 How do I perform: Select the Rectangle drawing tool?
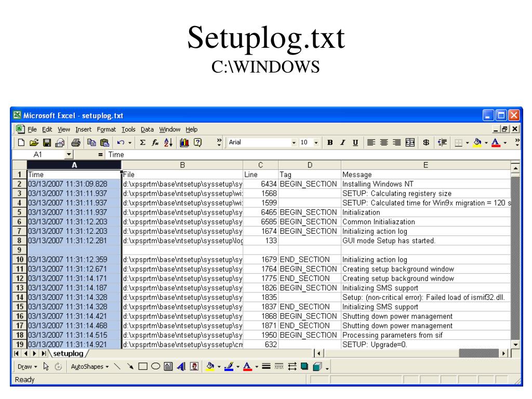point(143,366)
